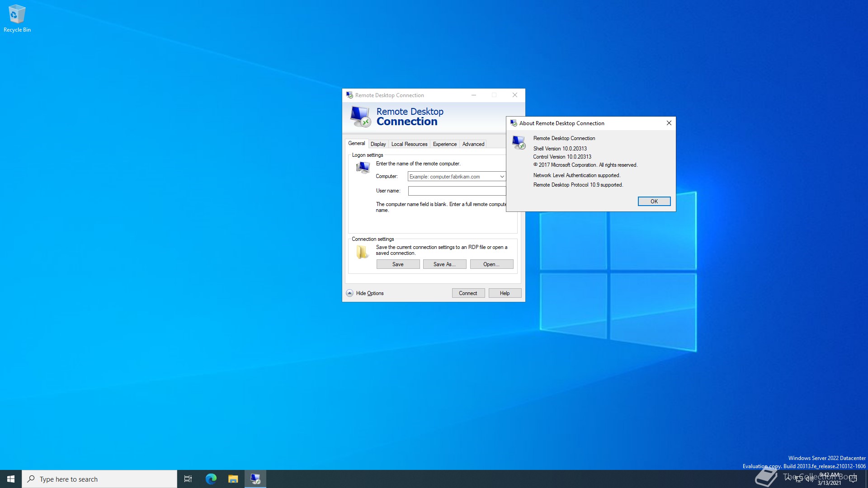Select the General tab
868x488 pixels.
tap(356, 143)
